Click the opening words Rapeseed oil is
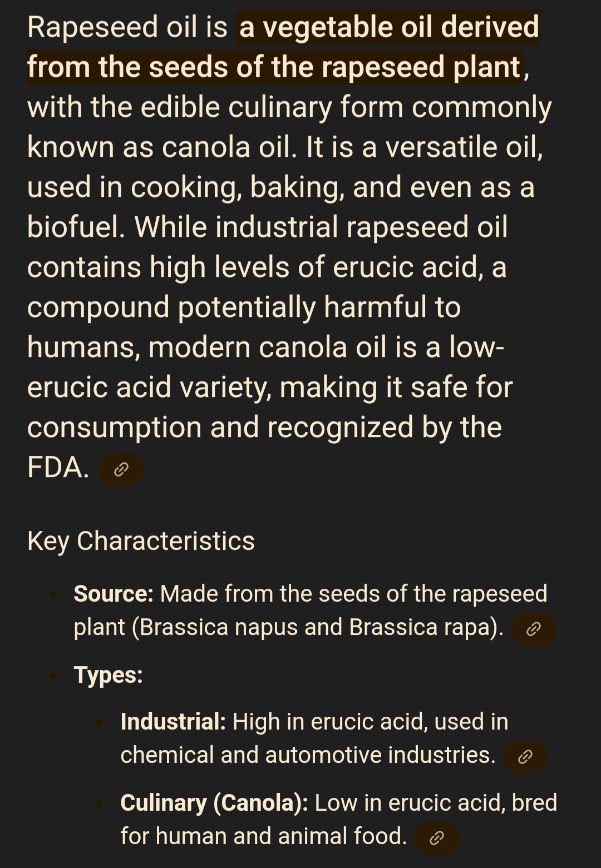The width and height of the screenshot is (601, 868). pos(127,28)
